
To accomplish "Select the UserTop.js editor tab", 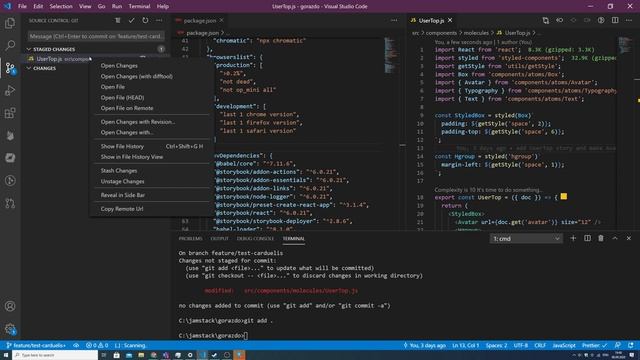I will point(431,20).
